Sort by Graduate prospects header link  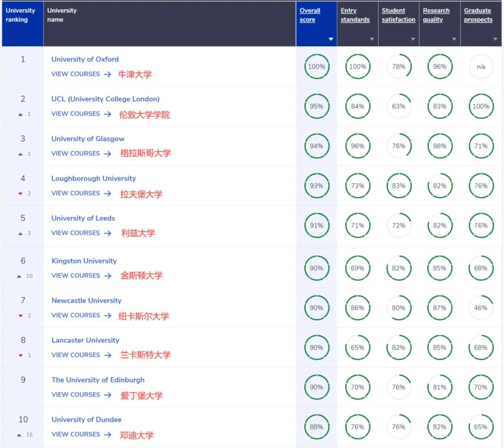(x=478, y=15)
